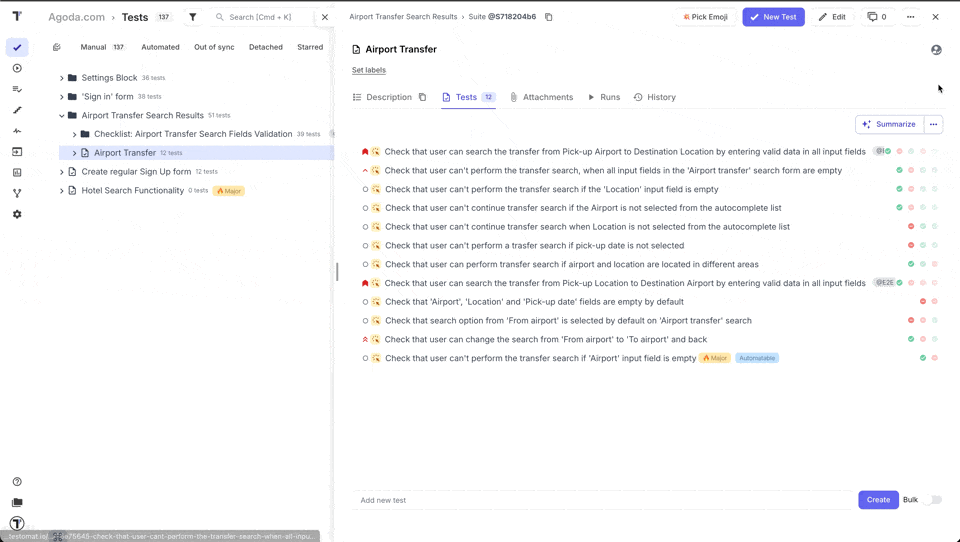The width and height of the screenshot is (960, 542).
Task: Click the Testomat T logo at top left
Action: (17, 17)
